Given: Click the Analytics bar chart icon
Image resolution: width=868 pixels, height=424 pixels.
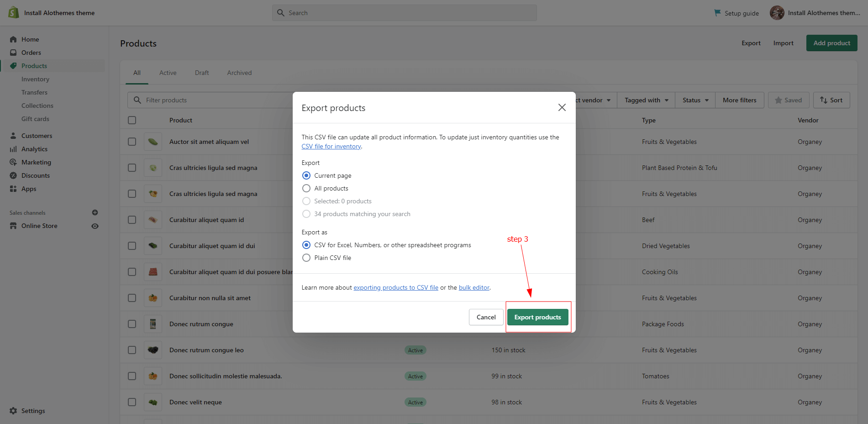Looking at the screenshot, I should coord(13,149).
